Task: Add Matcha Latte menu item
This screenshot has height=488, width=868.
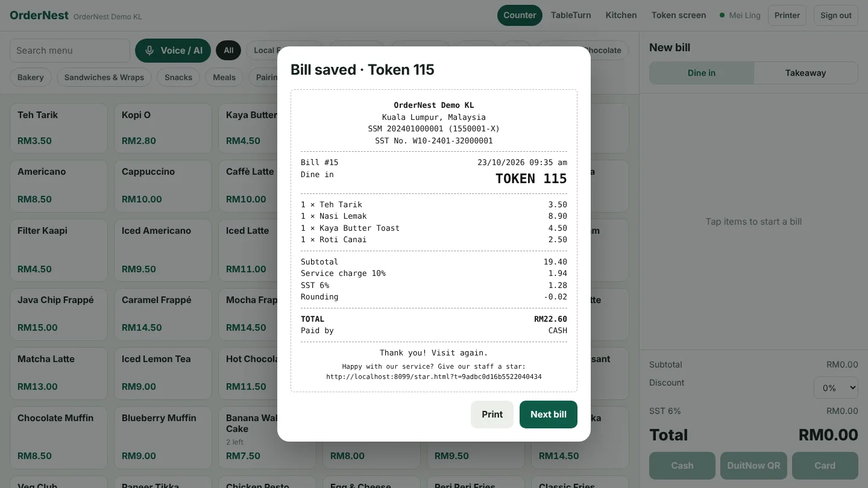Action: point(58,373)
